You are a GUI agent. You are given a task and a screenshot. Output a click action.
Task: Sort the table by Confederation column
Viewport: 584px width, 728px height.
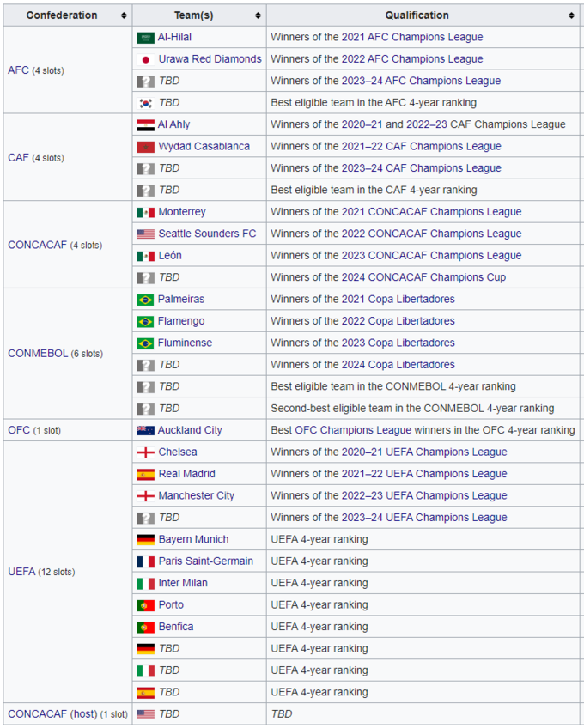125,15
